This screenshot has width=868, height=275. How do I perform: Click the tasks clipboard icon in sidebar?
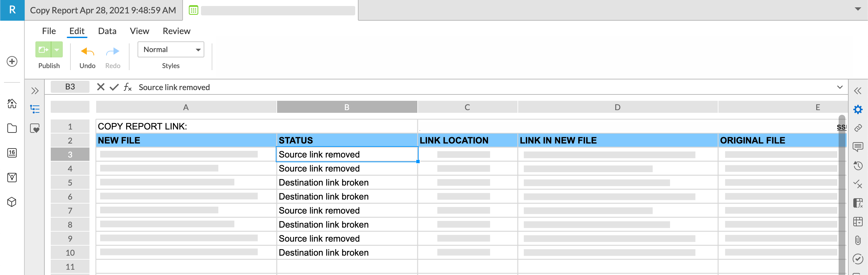12,177
